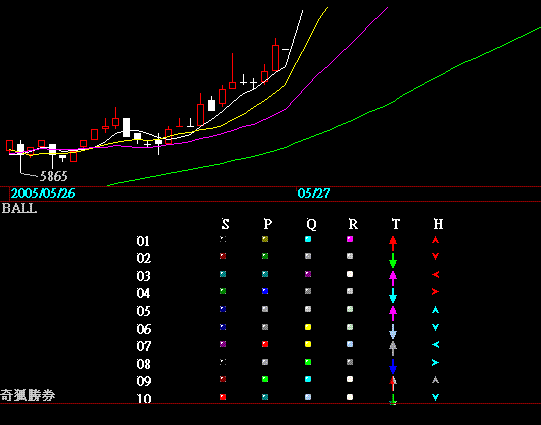Image resolution: width=541 pixels, height=425 pixels.
Task: Select row label 05
Action: (143, 311)
